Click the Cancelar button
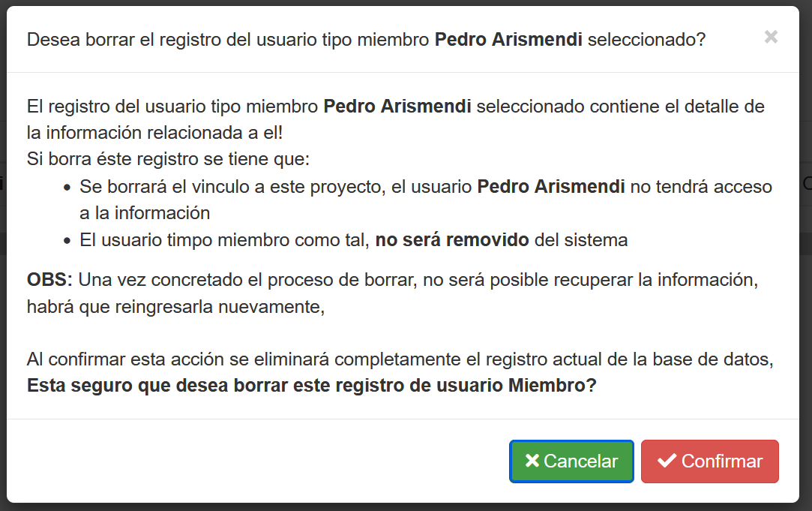Image resolution: width=812 pixels, height=511 pixels. (571, 461)
